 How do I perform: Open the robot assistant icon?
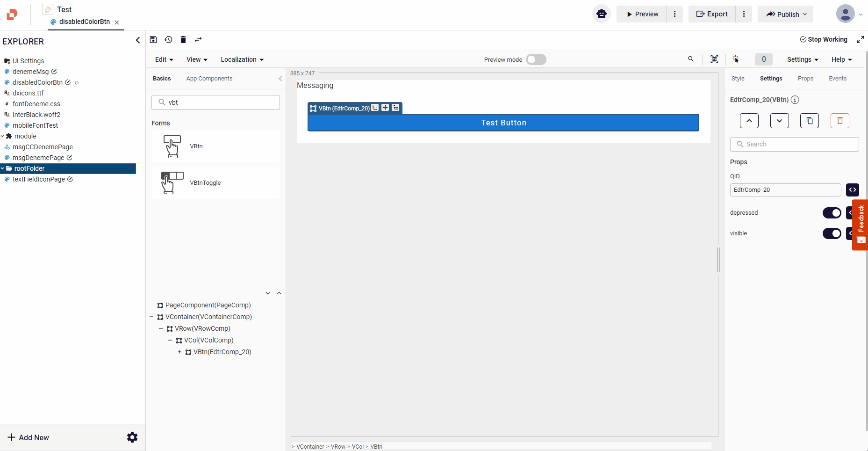pyautogui.click(x=601, y=14)
